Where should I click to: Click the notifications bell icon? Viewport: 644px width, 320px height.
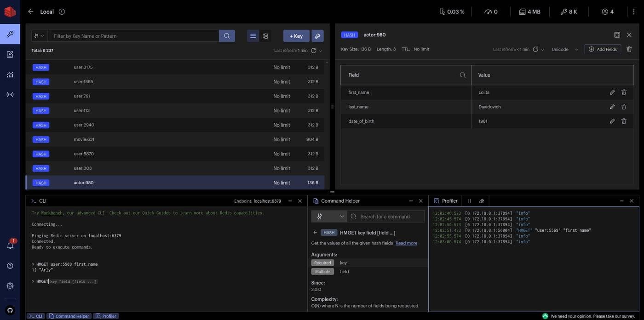click(x=10, y=246)
